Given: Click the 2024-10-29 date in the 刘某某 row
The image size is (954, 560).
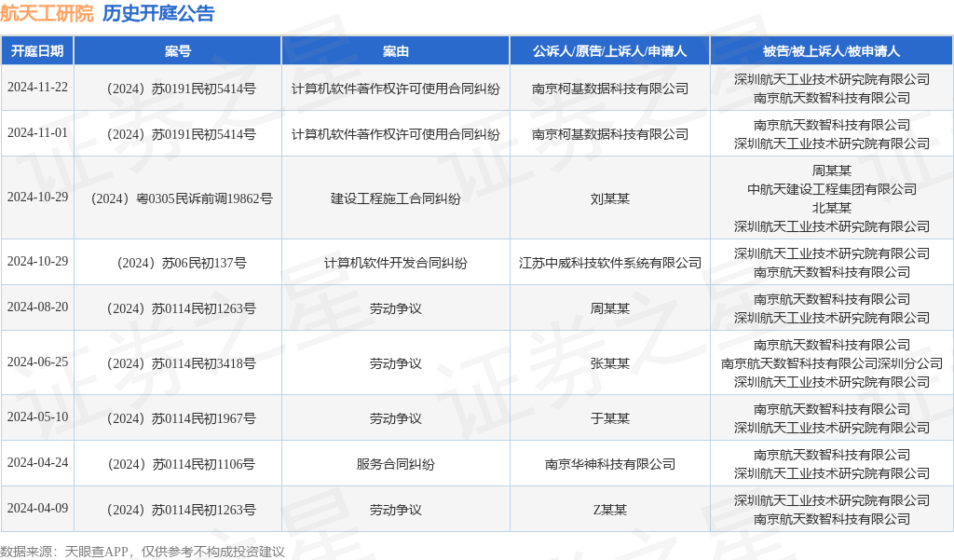Looking at the screenshot, I should tap(37, 198).
